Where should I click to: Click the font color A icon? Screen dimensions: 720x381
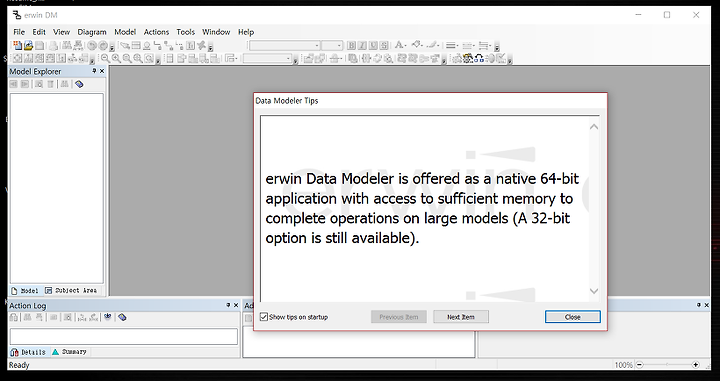click(x=399, y=45)
